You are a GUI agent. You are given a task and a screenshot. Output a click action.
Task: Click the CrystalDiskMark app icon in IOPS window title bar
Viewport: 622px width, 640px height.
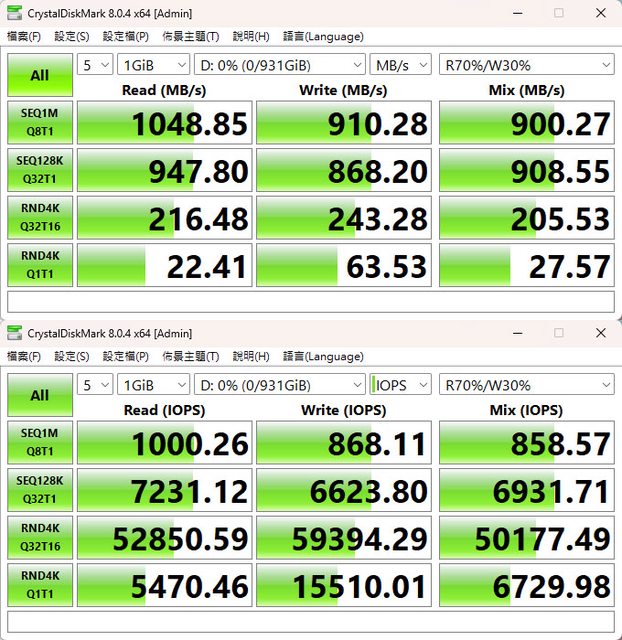click(x=14, y=333)
